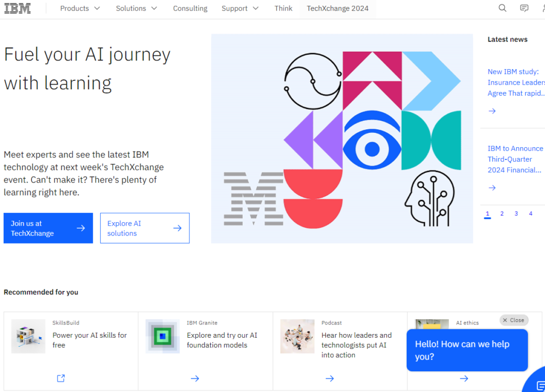Click the arrow under the Insurance Leaders news item

492,111
